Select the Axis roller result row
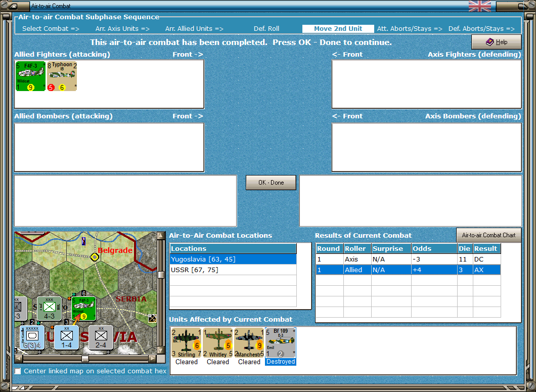 pyautogui.click(x=408, y=259)
